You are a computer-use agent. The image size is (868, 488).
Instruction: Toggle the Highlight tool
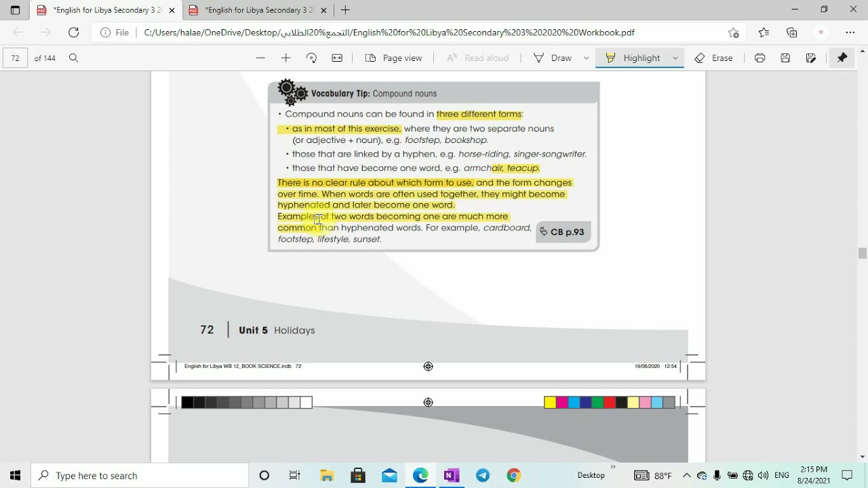click(x=633, y=58)
